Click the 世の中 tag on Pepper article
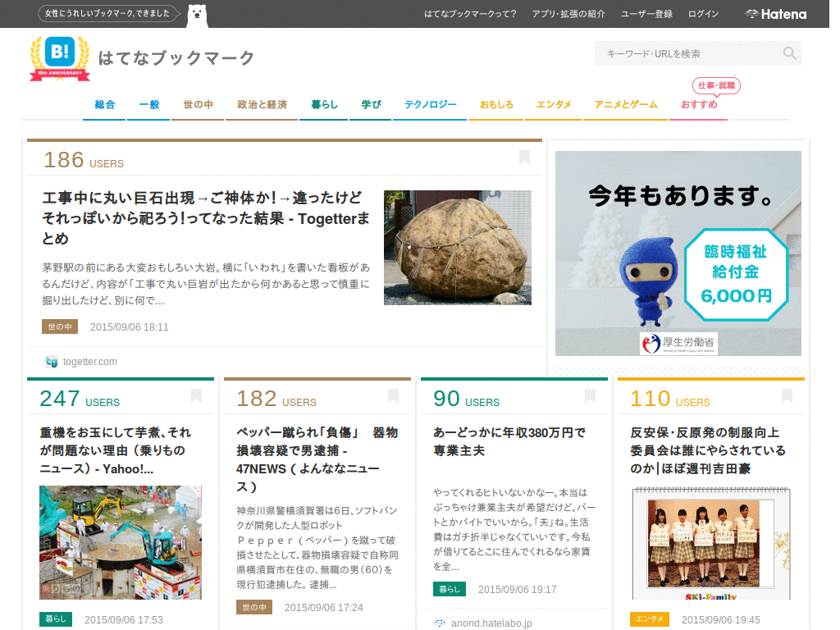The image size is (840, 630). (254, 608)
